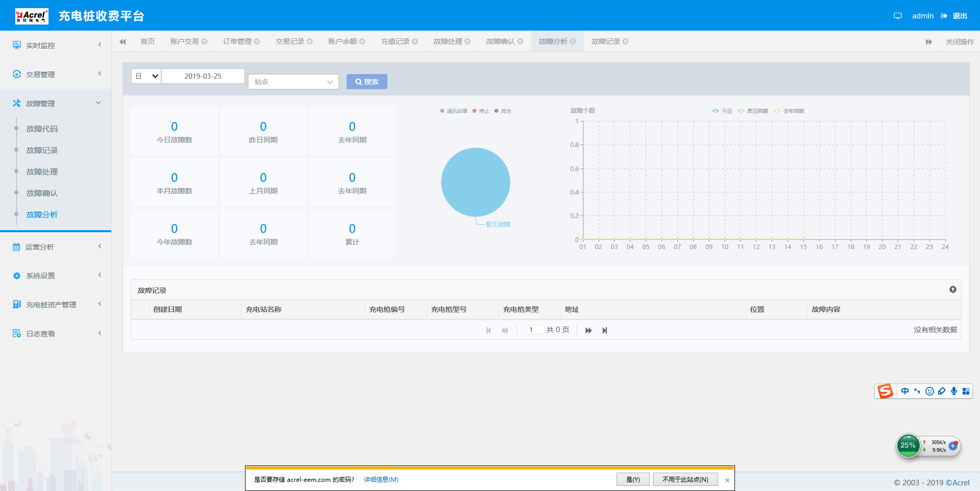
Task: Expand the 系统设置 menu
Action: click(x=100, y=276)
